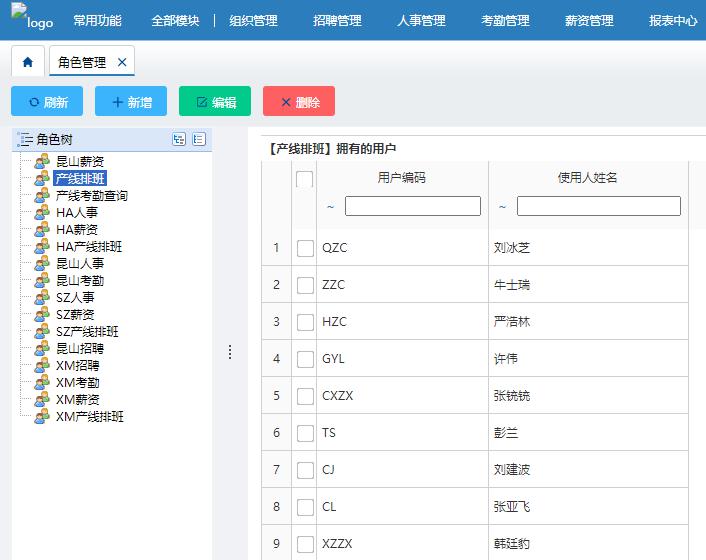Click the role icon beside HA人事

42,213
